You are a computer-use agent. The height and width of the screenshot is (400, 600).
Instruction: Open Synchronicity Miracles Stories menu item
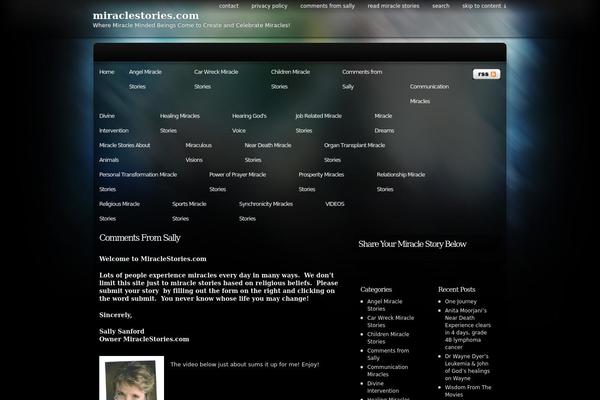[x=266, y=211]
